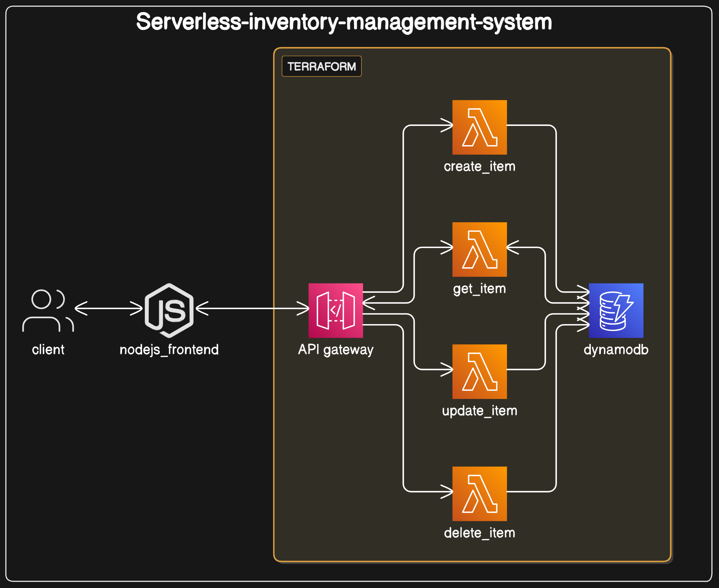Click the client users icon
719x588 pixels.
coord(48,311)
